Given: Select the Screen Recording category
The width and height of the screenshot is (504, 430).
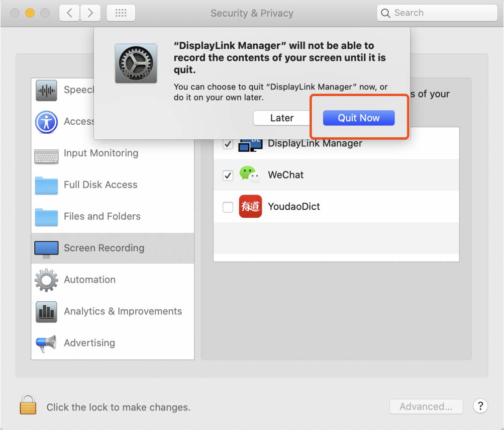Looking at the screenshot, I should [113, 248].
